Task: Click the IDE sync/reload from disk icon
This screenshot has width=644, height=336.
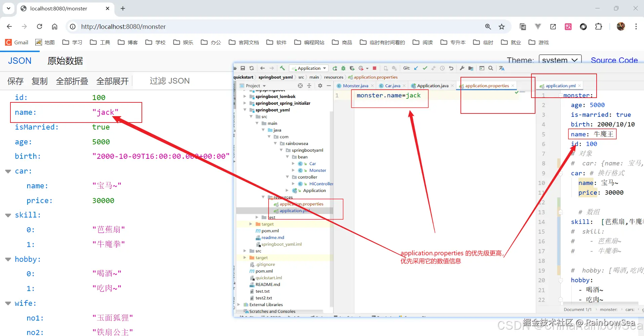Action: click(251, 68)
